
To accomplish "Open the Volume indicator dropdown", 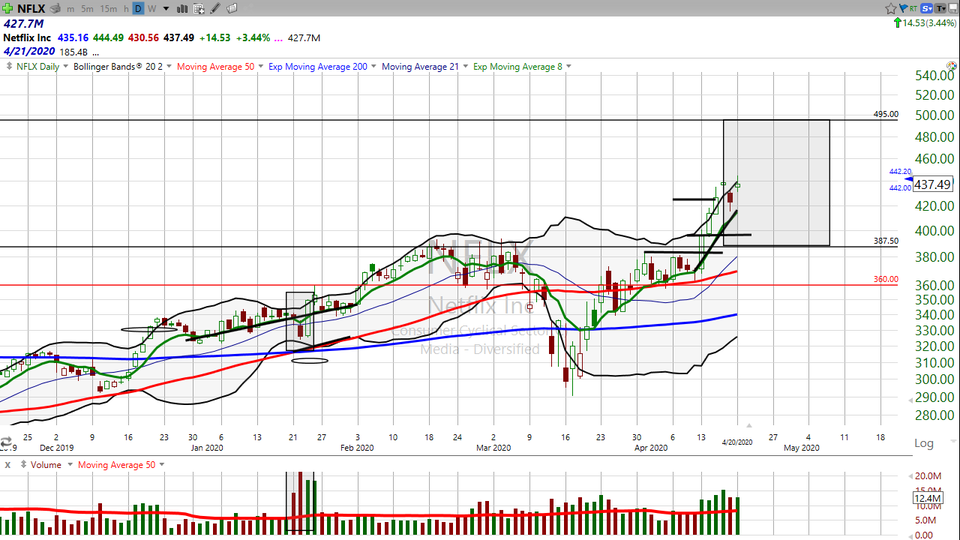I will (x=70, y=465).
